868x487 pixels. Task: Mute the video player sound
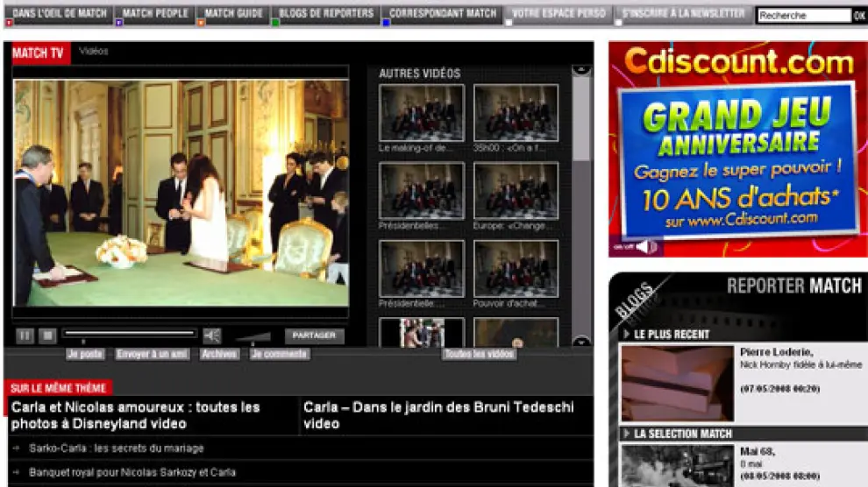212,335
